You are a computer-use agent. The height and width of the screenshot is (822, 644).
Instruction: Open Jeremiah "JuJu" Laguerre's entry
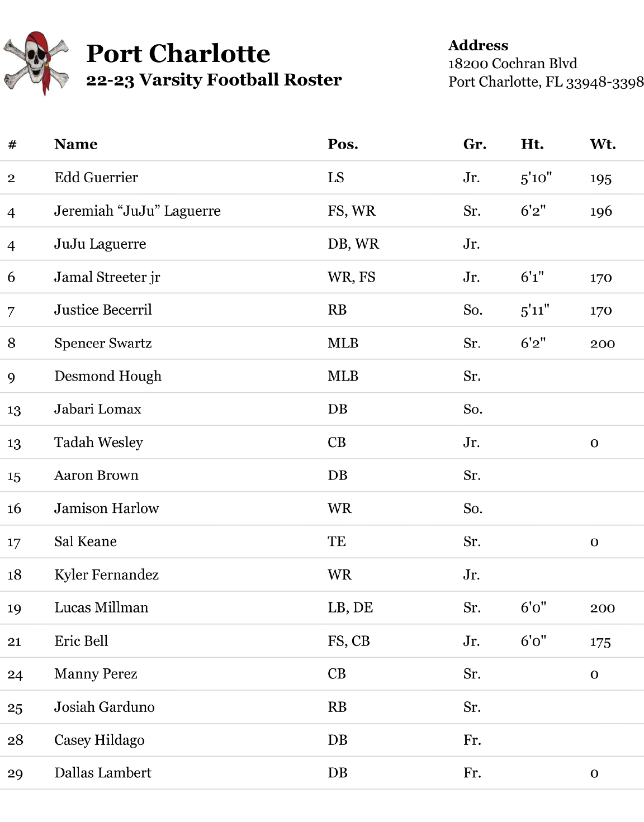(138, 211)
